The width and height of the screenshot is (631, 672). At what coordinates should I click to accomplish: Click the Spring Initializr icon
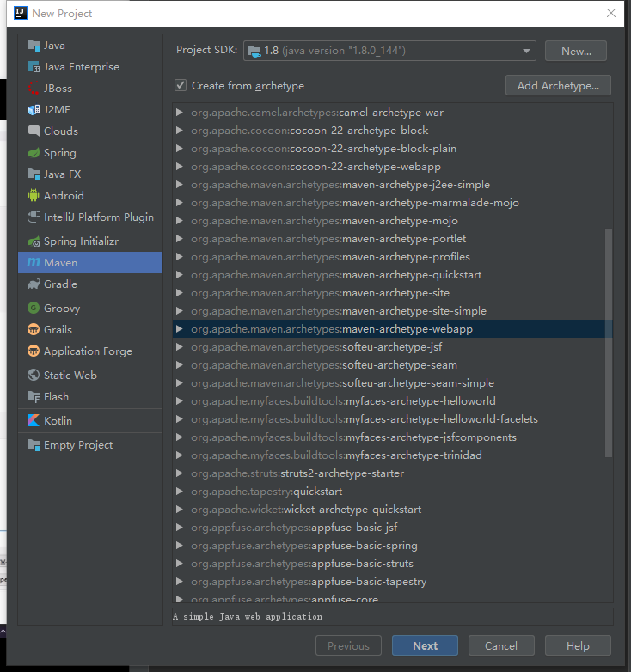pos(34,241)
